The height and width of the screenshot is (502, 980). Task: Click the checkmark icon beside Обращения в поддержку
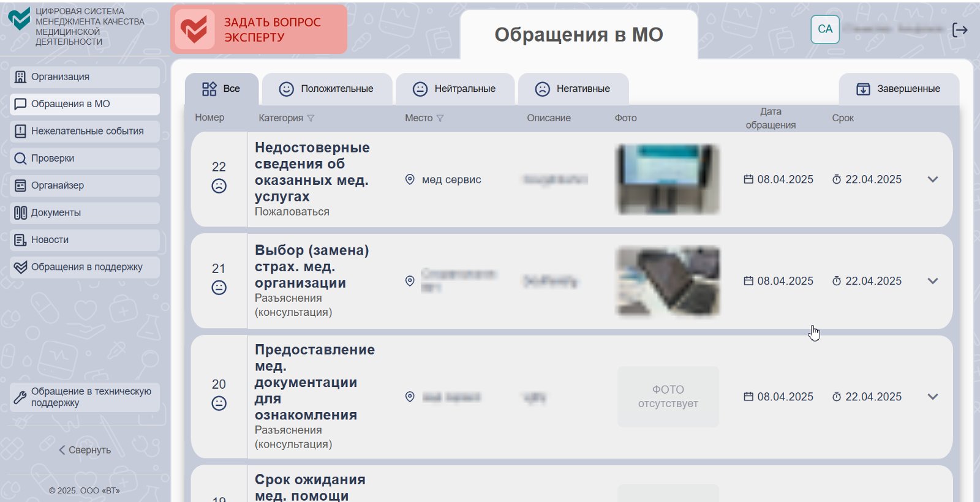pyautogui.click(x=20, y=267)
